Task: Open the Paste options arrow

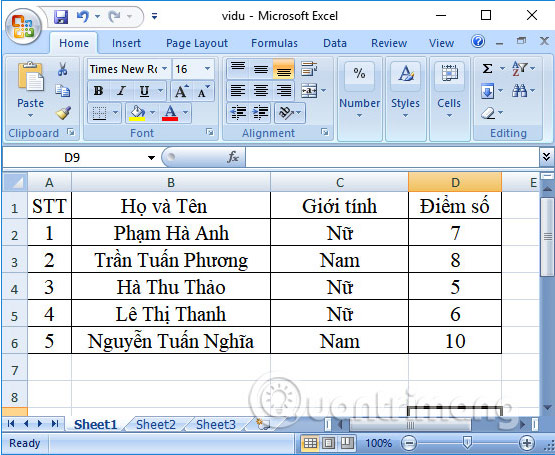Action: point(30,115)
